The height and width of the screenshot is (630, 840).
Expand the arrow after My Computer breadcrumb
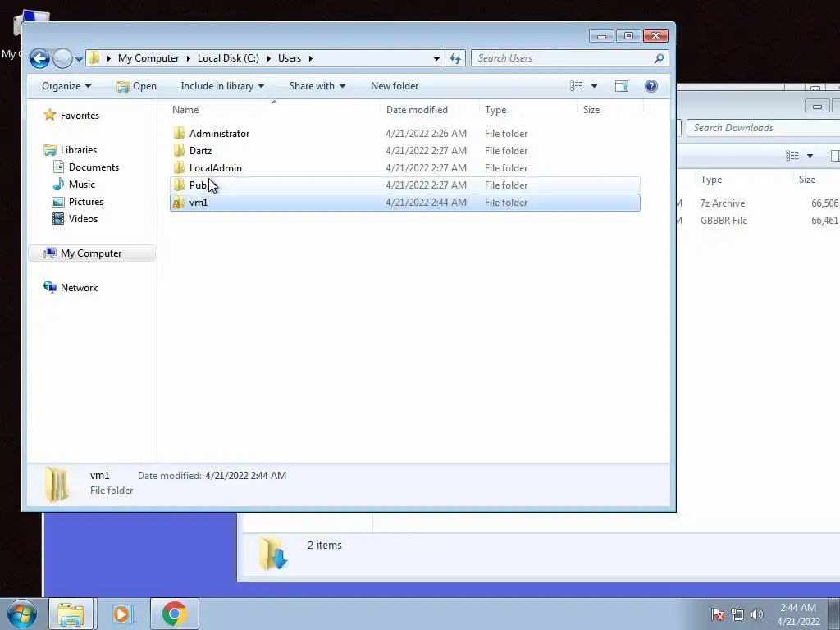[x=189, y=58]
